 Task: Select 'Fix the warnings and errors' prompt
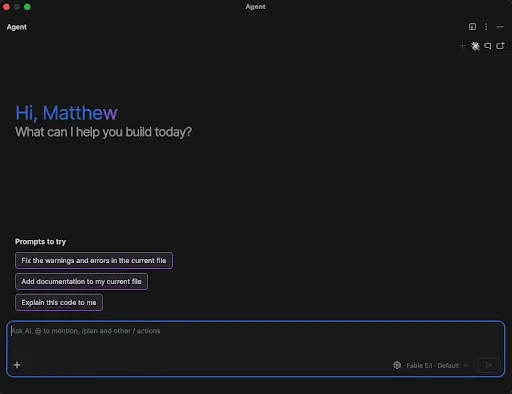tap(94, 260)
